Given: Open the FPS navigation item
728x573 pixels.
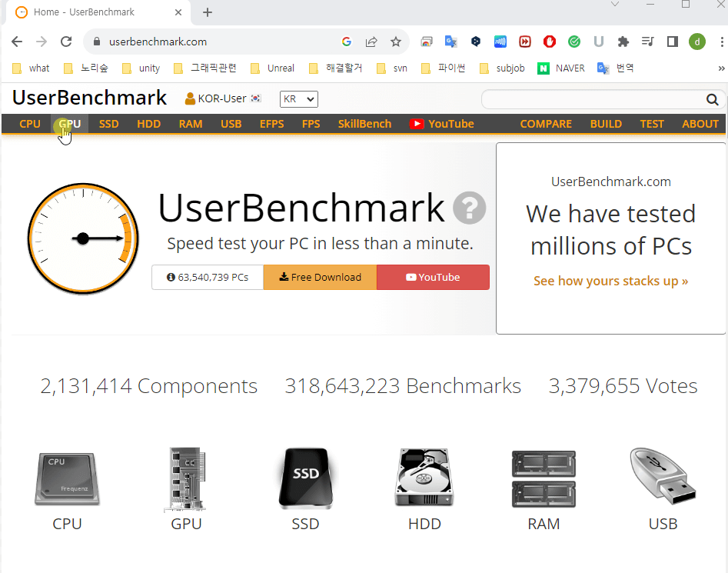Looking at the screenshot, I should (311, 124).
